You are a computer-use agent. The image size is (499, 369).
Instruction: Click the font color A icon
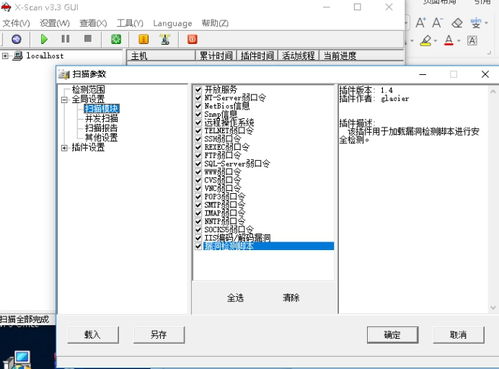click(449, 41)
